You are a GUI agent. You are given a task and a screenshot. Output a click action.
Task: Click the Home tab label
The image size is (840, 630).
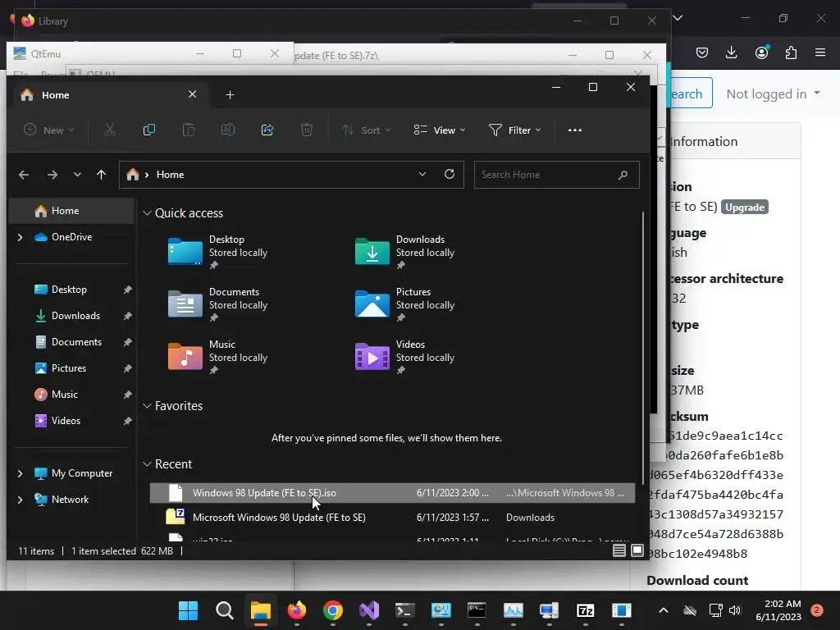55,95
